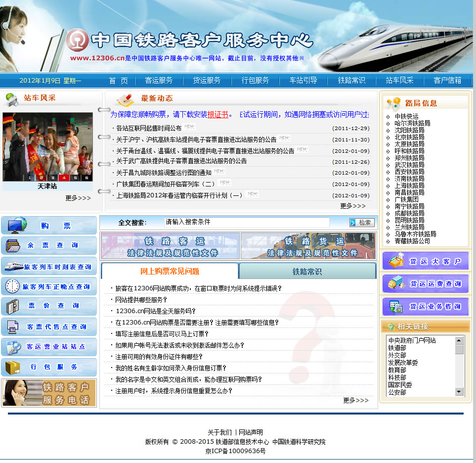
Task: Click the 天津站 photo thumbnail
Action: 47,147
